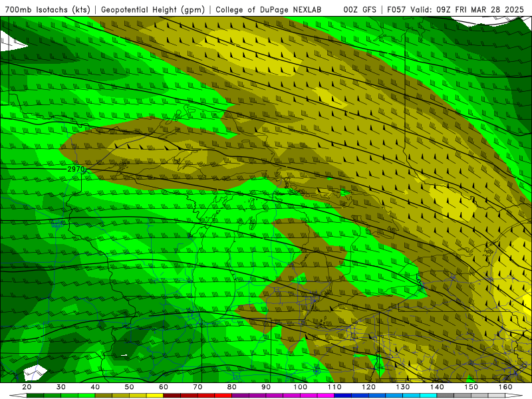Viewport: 532px width, 399px height.
Task: Click the 'F057' forecast hour label
Action: coord(396,9)
